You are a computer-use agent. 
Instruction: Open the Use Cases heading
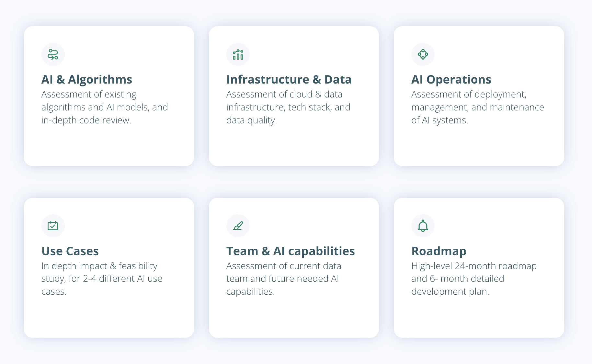(70, 251)
